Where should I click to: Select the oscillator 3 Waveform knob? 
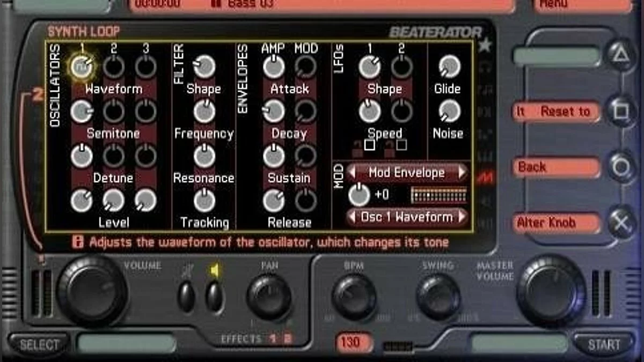(x=145, y=67)
